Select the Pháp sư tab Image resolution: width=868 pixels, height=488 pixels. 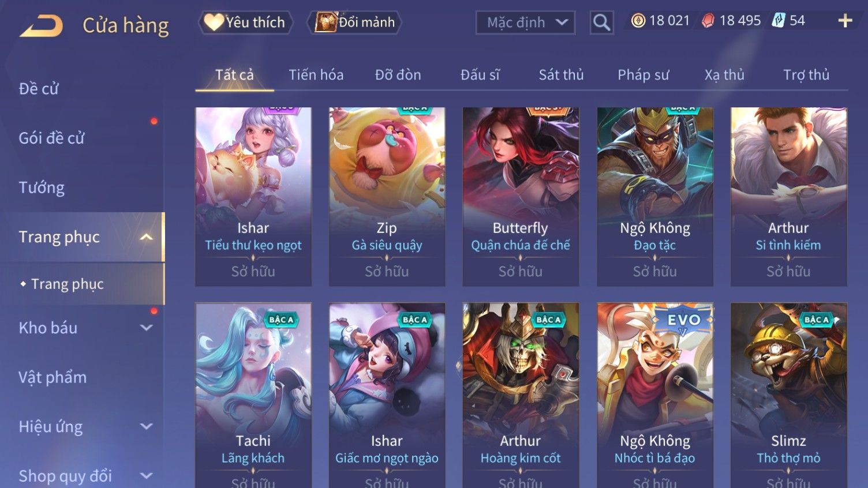[x=643, y=75]
